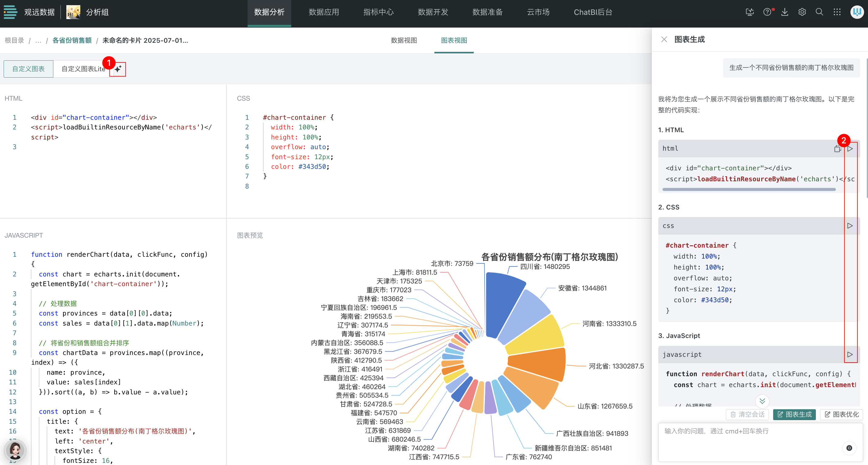Open the assistant avatar at bottom left
The image size is (868, 465).
15,450
